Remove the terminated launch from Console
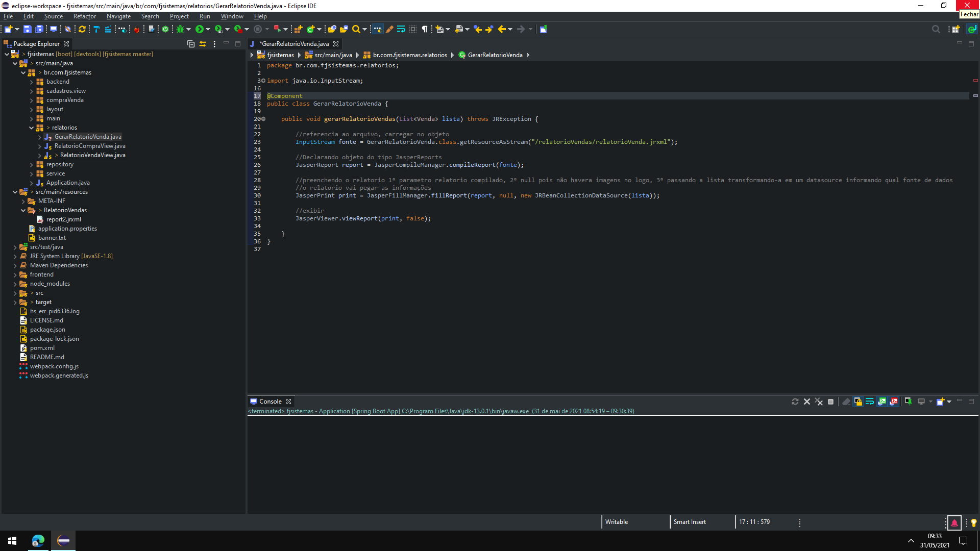980x551 pixels. (x=807, y=402)
